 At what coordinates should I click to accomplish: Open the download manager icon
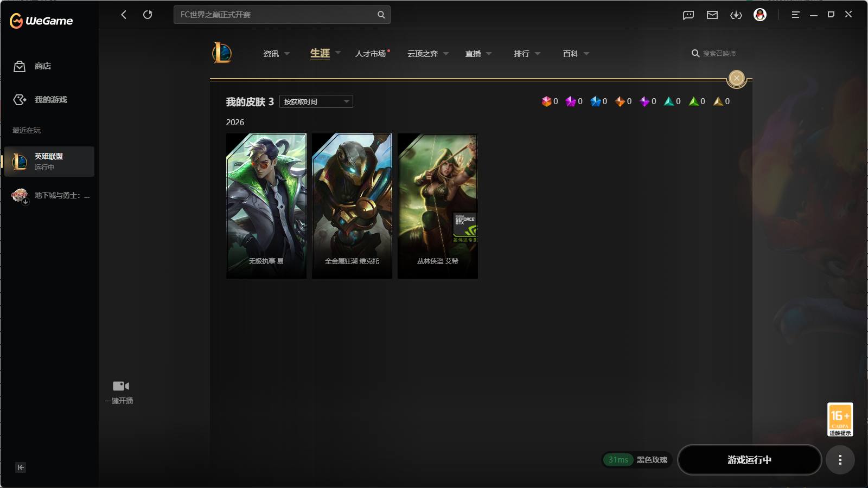coord(736,15)
